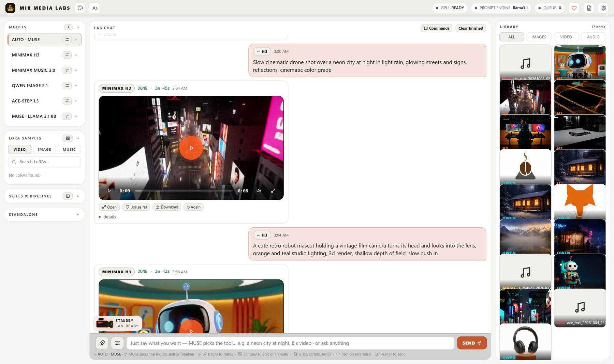Click neon city video progress bar
The width and height of the screenshot is (614, 364).
184,191
